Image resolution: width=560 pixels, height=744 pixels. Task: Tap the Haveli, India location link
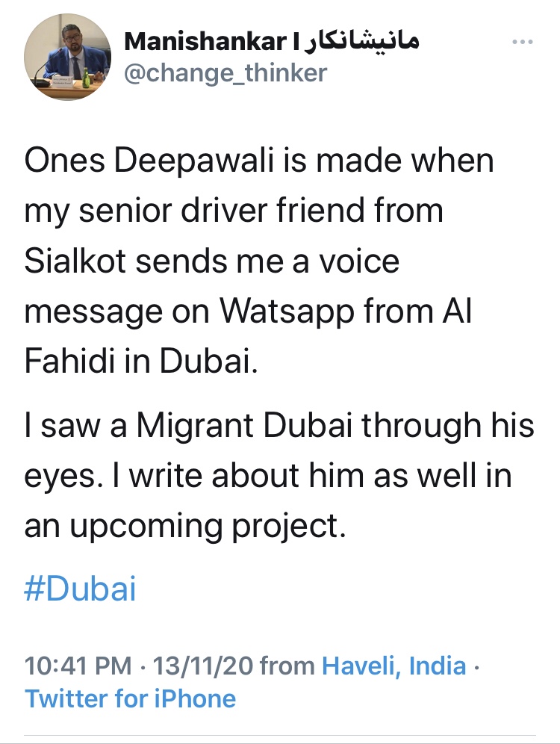(394, 666)
